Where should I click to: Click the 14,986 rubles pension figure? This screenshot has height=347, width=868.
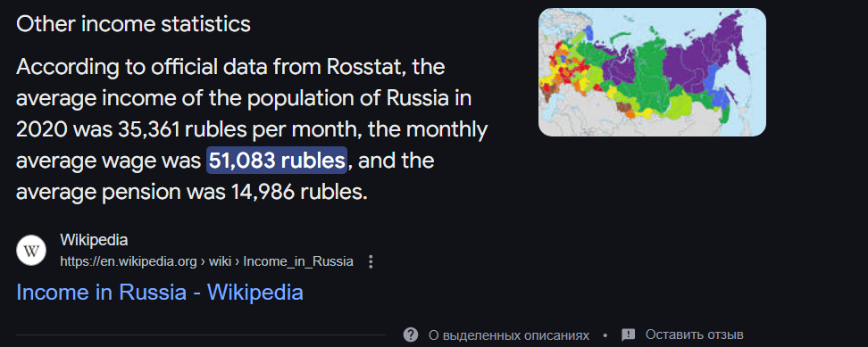pos(296,193)
